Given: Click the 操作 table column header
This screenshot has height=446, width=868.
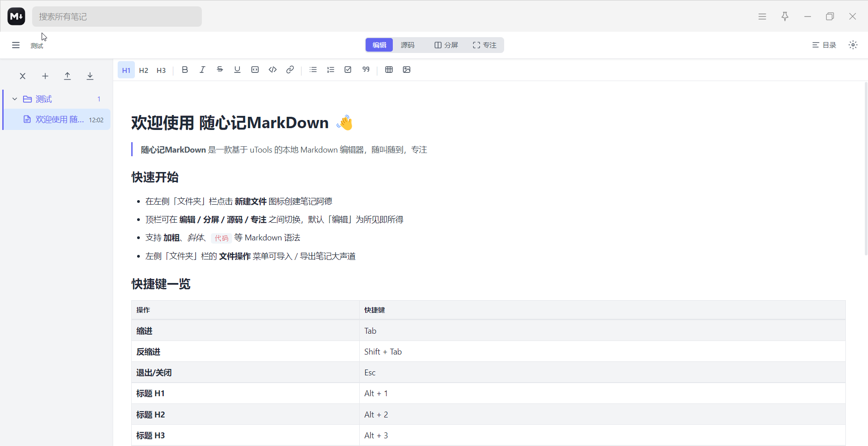Looking at the screenshot, I should pos(245,310).
